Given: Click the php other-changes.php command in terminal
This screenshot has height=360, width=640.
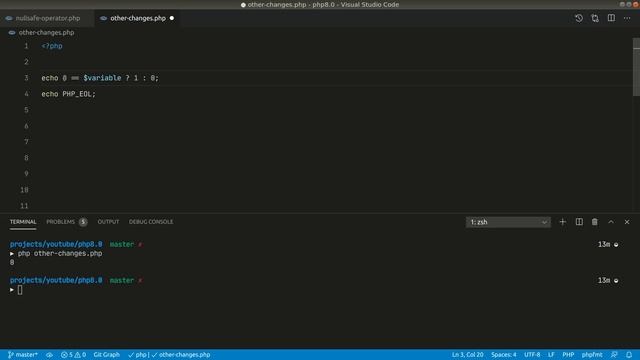Looking at the screenshot, I should [x=60, y=253].
